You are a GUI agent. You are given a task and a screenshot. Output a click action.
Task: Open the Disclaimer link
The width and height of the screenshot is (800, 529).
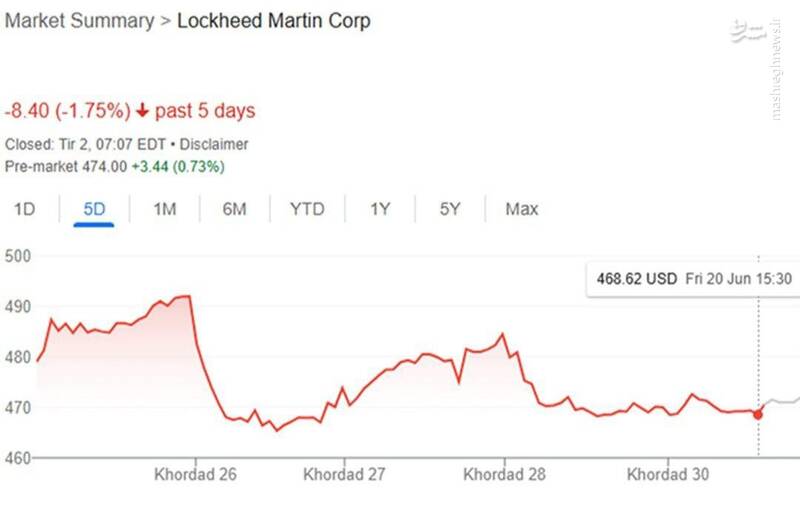tap(215, 144)
